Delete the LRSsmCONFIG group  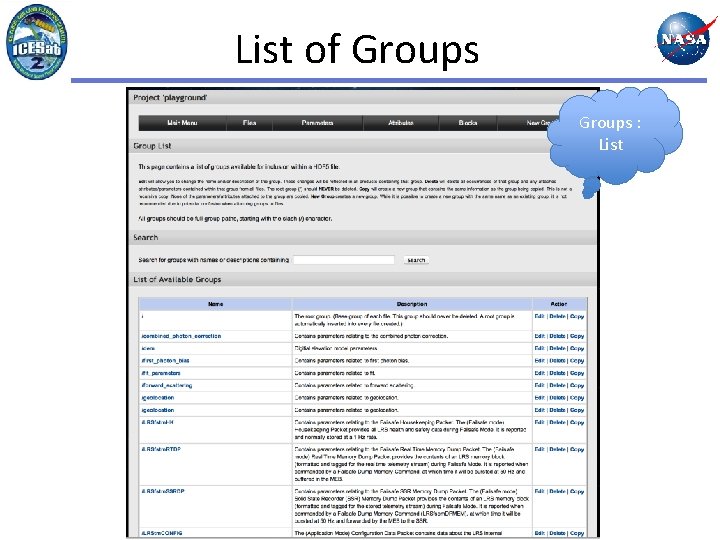tap(557, 533)
